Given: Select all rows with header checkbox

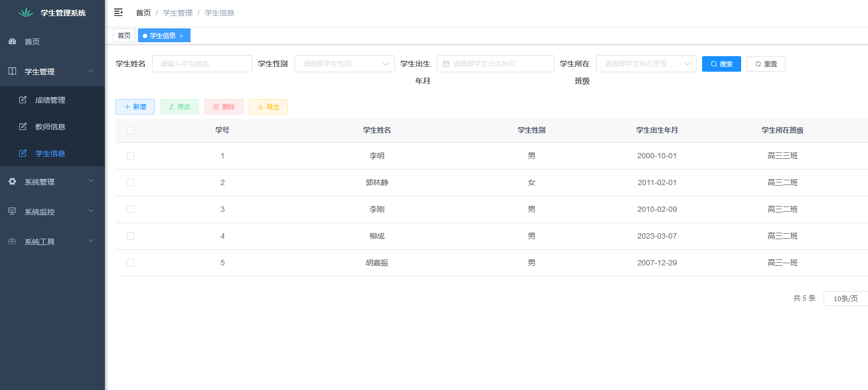Looking at the screenshot, I should click(x=131, y=131).
